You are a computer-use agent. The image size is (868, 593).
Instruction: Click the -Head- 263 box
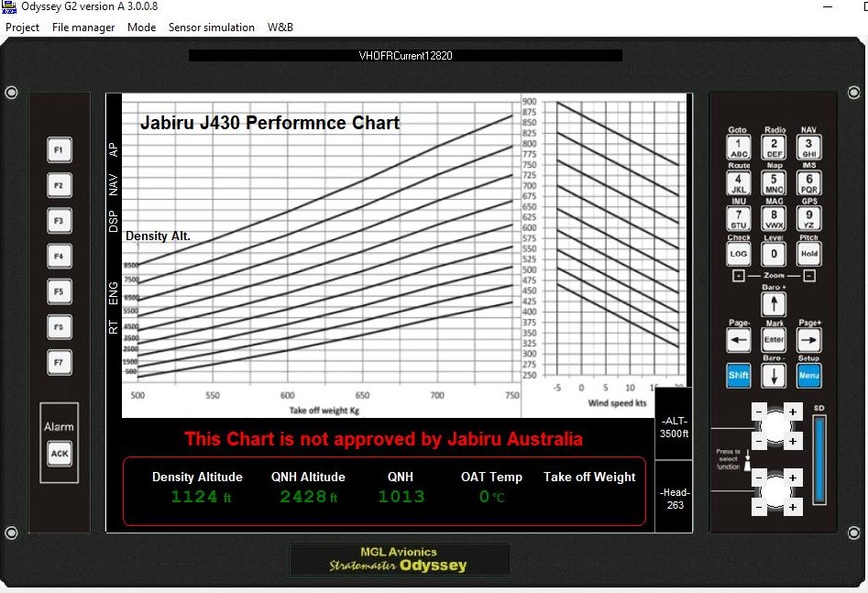click(x=674, y=499)
